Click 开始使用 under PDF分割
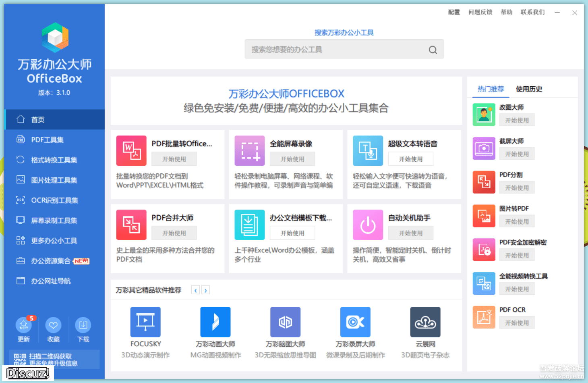This screenshot has height=383, width=588. point(517,188)
